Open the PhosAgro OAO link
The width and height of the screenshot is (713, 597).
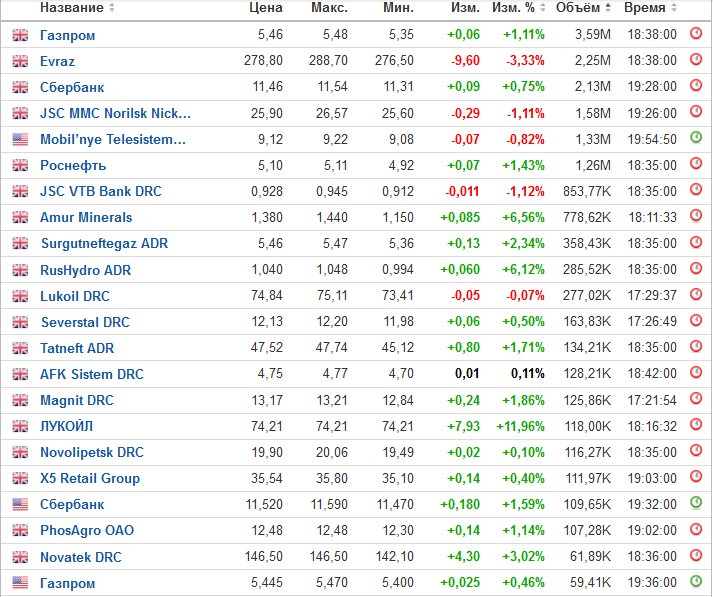(x=87, y=531)
